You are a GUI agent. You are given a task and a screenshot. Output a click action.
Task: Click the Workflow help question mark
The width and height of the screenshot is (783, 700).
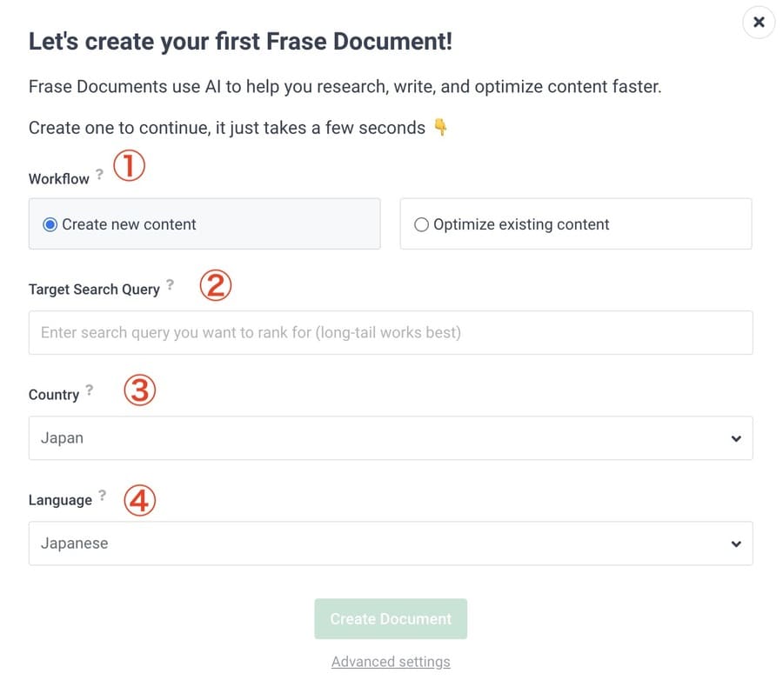(99, 174)
